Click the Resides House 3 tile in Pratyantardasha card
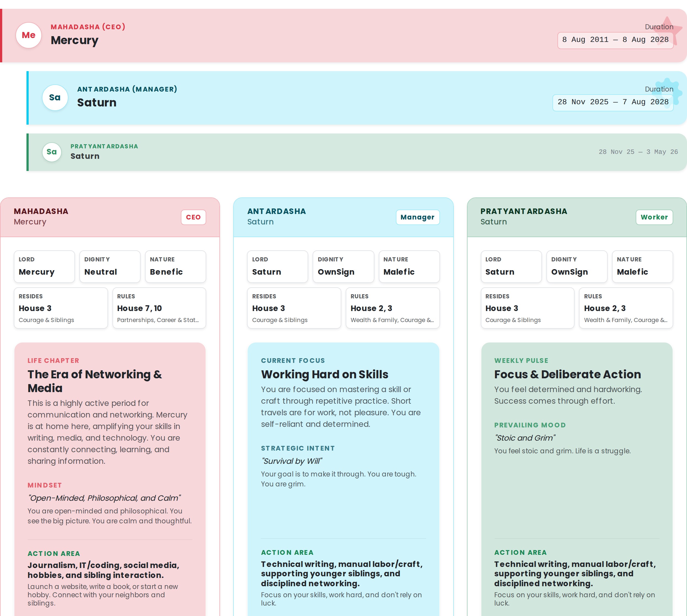The height and width of the screenshot is (616, 687). pyautogui.click(x=527, y=308)
